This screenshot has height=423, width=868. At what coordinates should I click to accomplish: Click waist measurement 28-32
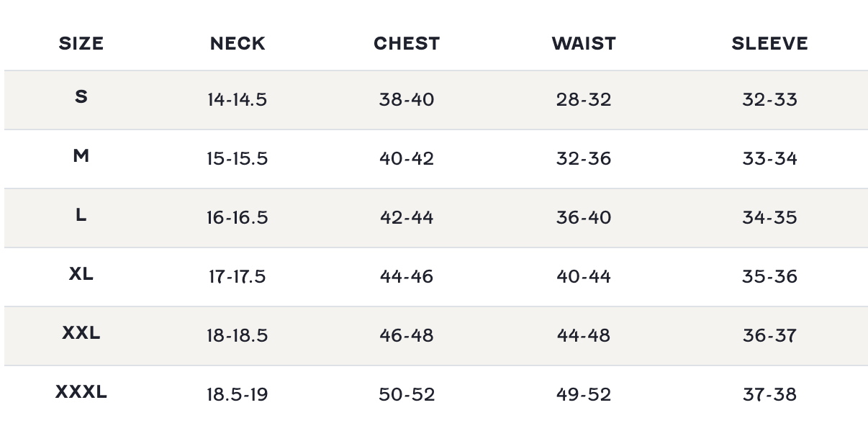click(584, 99)
